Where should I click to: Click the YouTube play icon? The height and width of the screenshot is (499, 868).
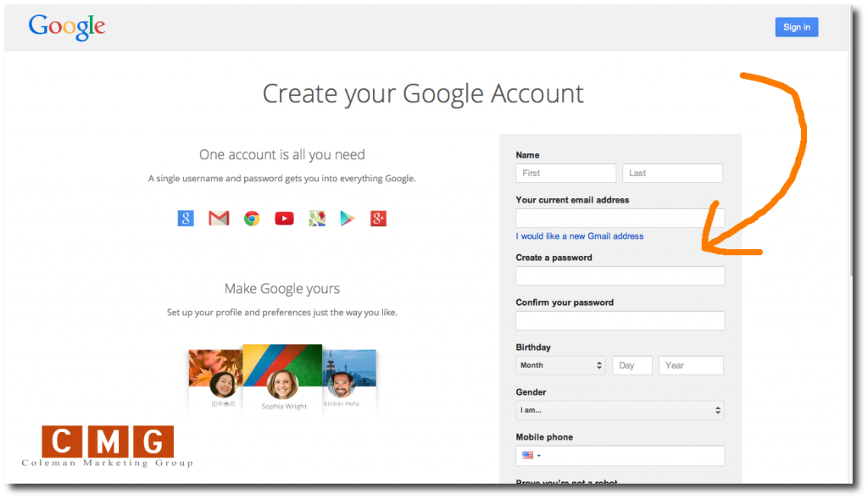pyautogui.click(x=285, y=219)
